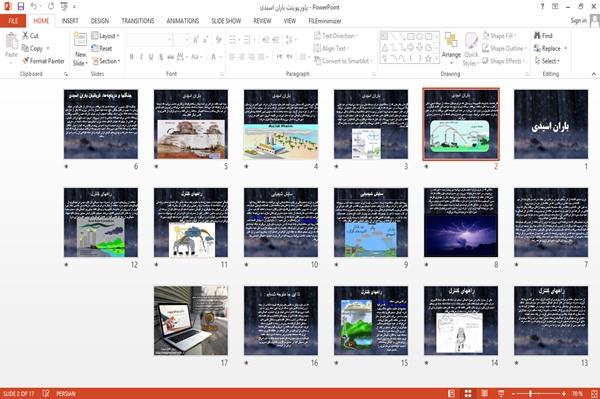This screenshot has height=399, width=600.
Task: Switch to Reading View icon
Action: coord(484,394)
